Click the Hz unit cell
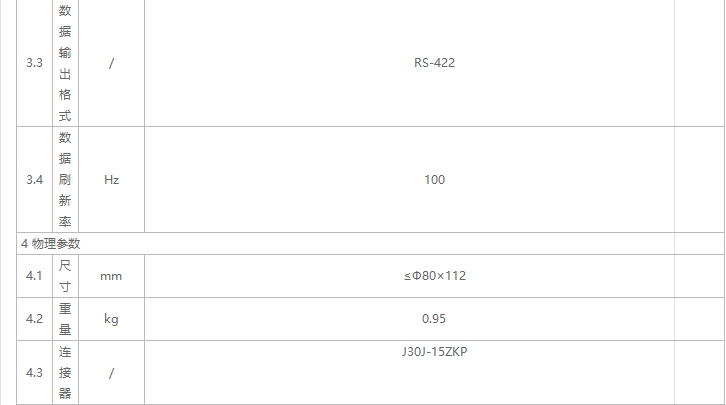 [x=111, y=180]
